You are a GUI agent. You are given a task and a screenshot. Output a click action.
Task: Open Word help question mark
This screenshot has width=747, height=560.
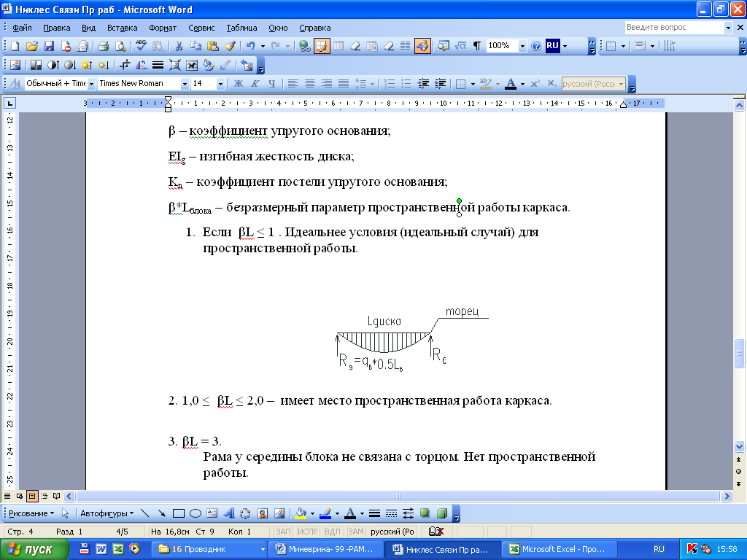coord(536,46)
